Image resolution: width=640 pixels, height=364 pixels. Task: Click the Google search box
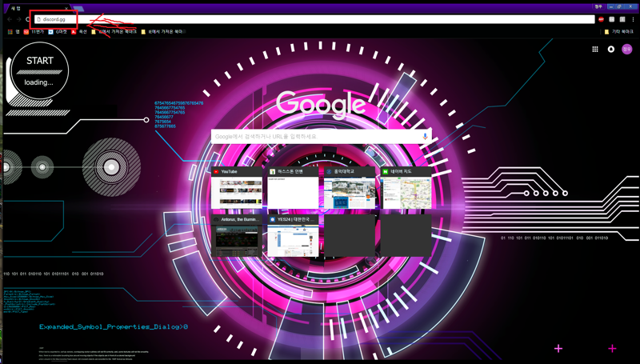tap(322, 137)
